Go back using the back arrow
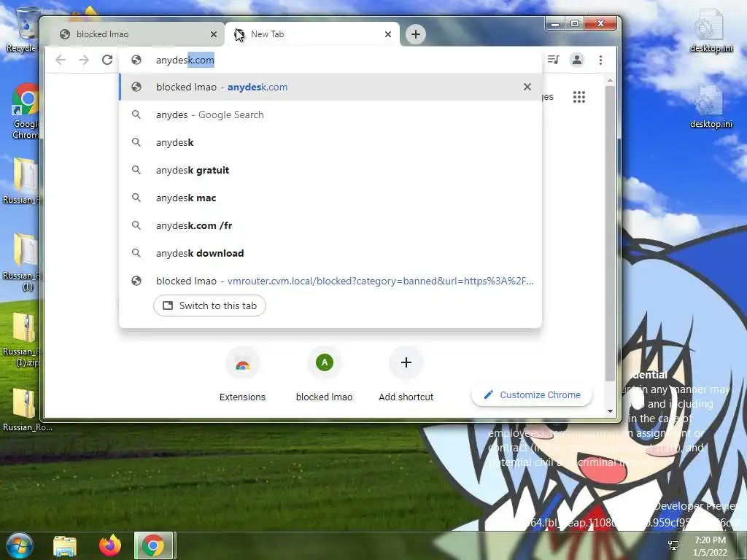Screen dimensions: 747x560 61,60
